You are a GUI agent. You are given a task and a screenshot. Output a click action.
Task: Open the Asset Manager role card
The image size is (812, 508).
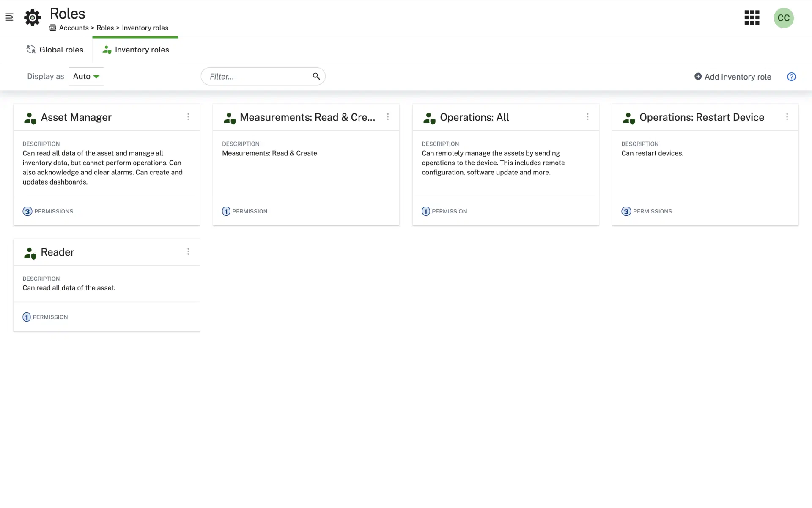(x=76, y=117)
